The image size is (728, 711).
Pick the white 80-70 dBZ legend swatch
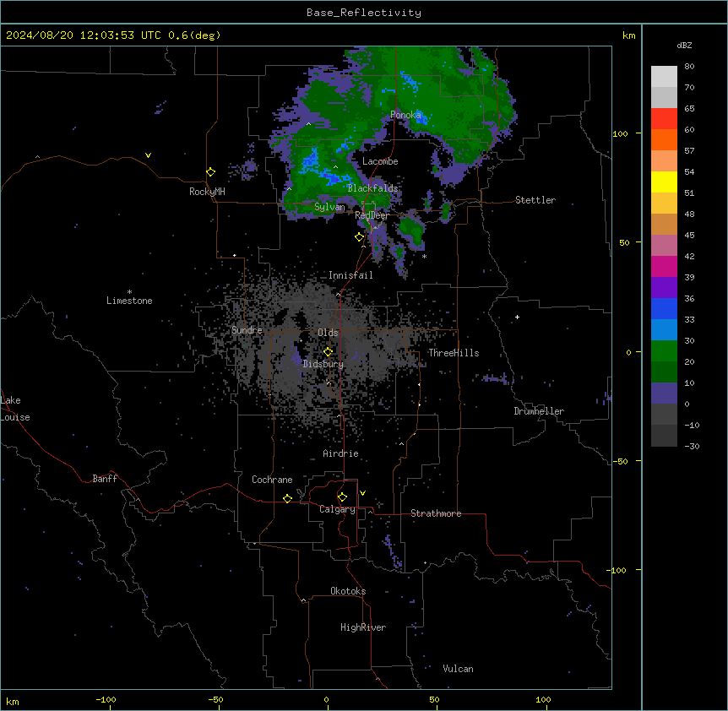[664, 77]
